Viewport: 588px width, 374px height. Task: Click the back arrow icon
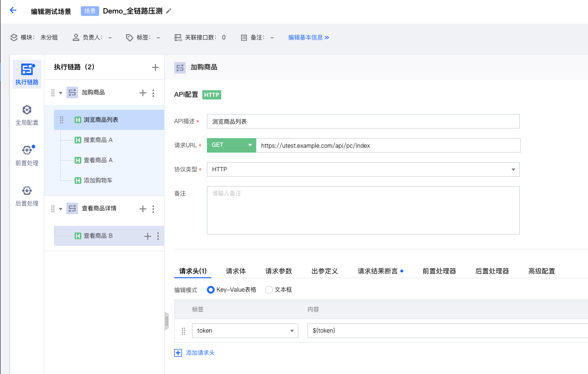coord(13,11)
